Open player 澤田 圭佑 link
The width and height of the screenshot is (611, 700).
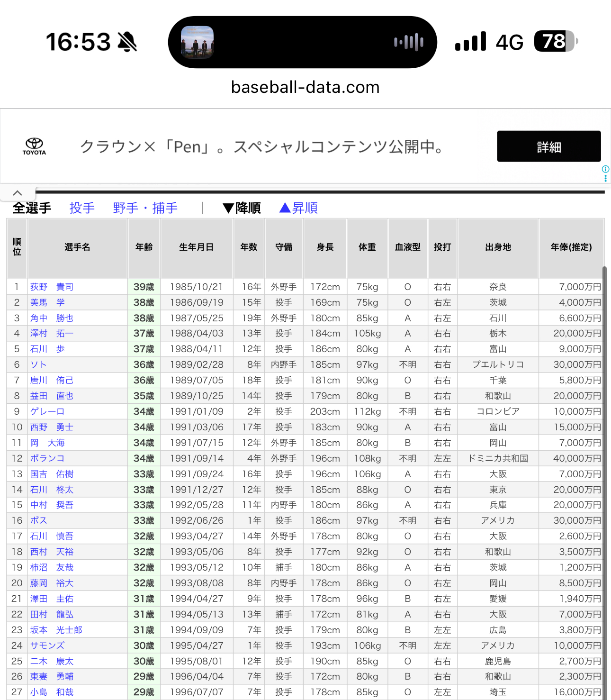(52, 599)
